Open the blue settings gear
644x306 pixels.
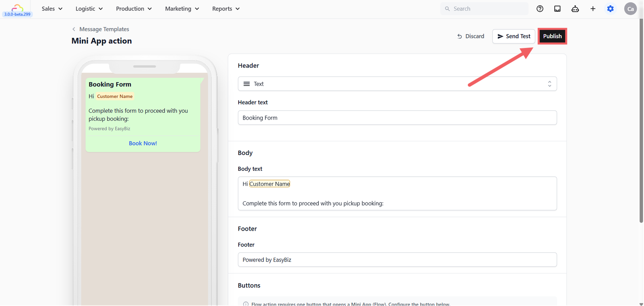point(611,8)
